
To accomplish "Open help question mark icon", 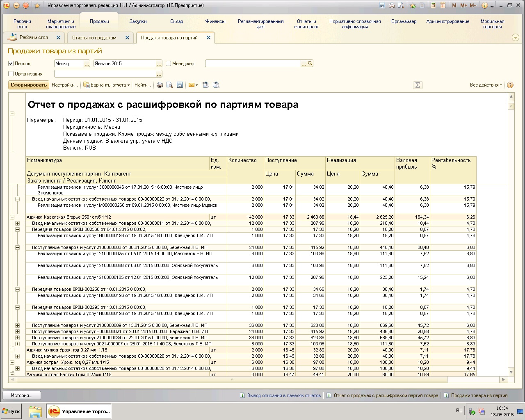I will [510, 85].
